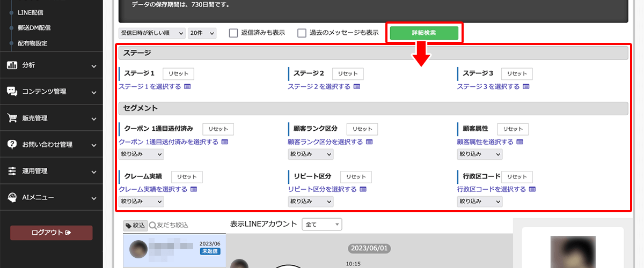Click the AIメニュー brain icon
The width and height of the screenshot is (644, 268).
coord(12,197)
